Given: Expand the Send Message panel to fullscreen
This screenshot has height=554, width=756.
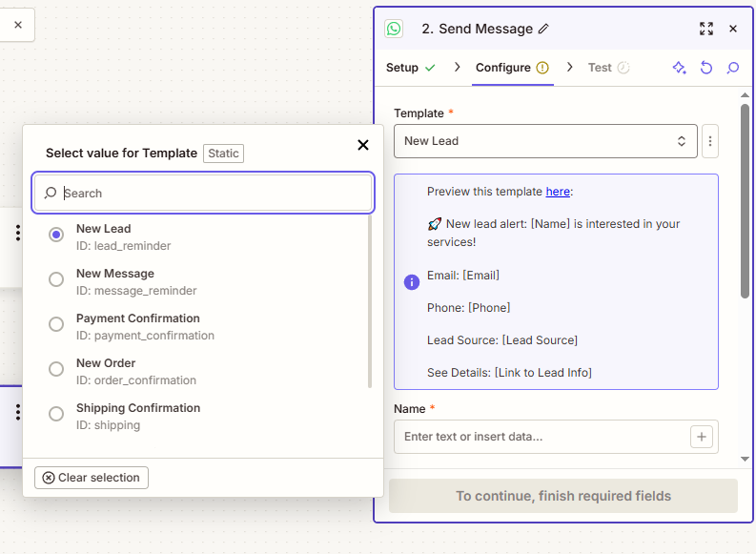Looking at the screenshot, I should [706, 29].
